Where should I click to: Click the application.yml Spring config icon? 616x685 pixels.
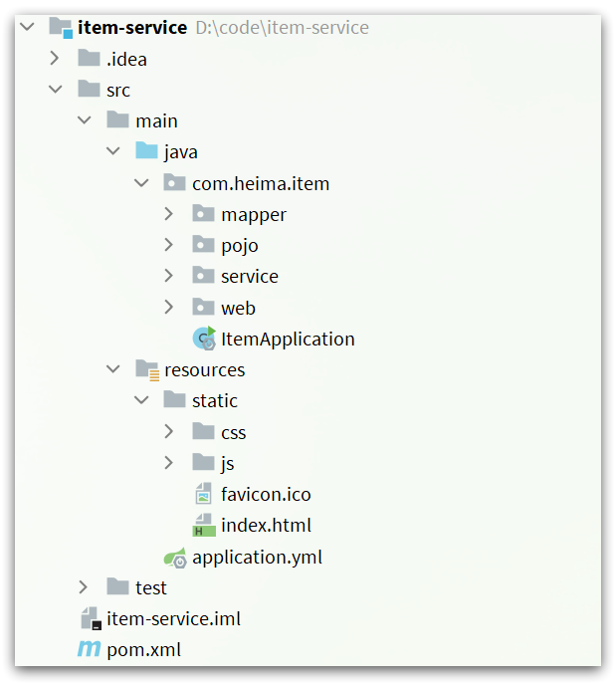[x=175, y=558]
